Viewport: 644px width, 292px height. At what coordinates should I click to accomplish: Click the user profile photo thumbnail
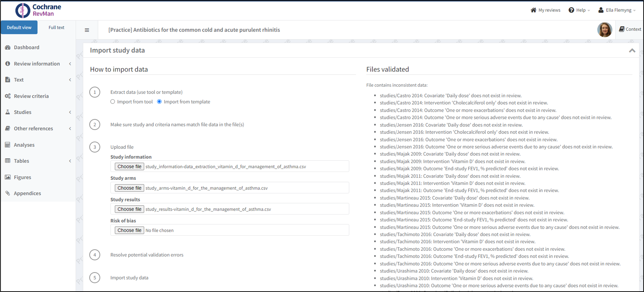tap(604, 30)
